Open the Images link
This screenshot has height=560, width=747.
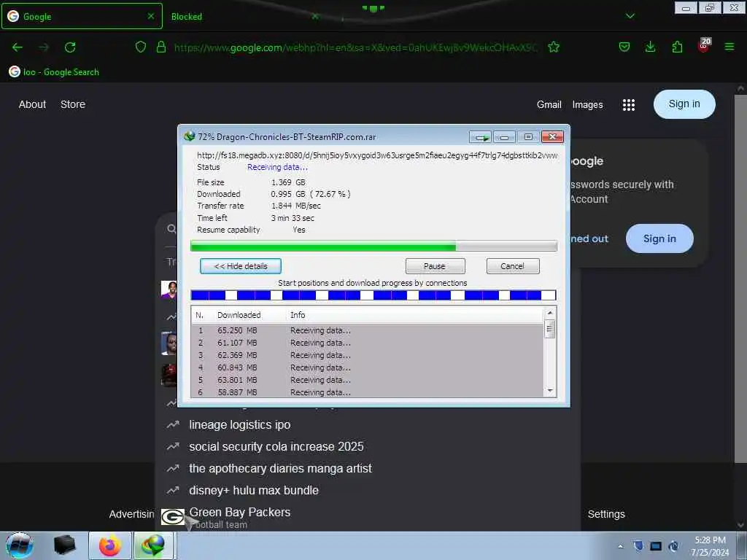(x=587, y=105)
